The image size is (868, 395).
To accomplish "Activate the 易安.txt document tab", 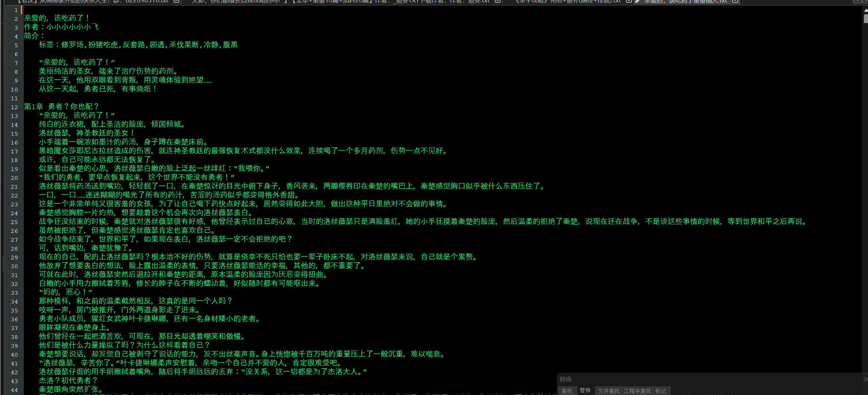I will [x=340, y=1].
